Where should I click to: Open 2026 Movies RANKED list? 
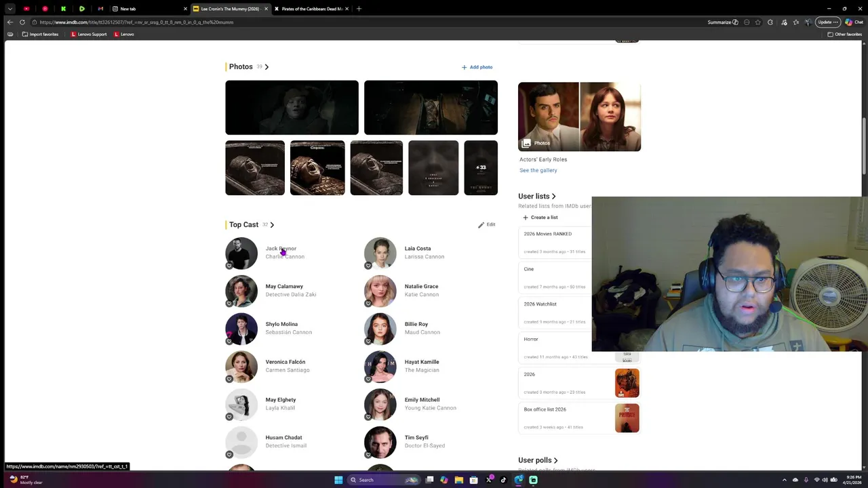click(x=547, y=234)
